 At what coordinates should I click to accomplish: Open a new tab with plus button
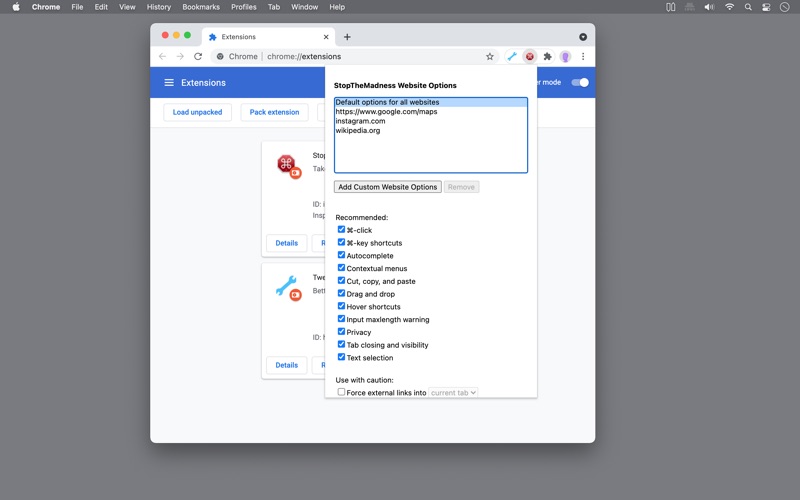point(347,37)
